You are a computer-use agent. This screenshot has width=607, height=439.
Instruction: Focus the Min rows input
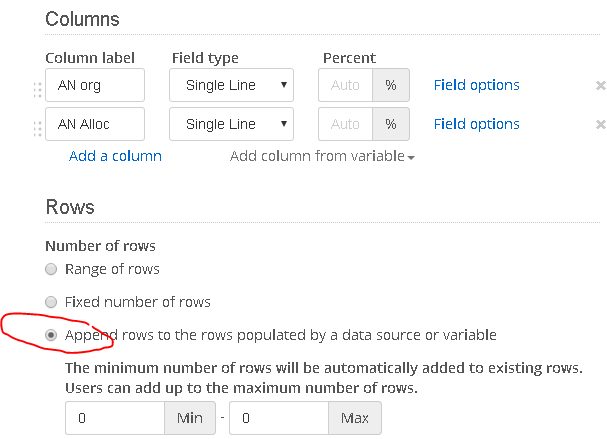[115, 418]
